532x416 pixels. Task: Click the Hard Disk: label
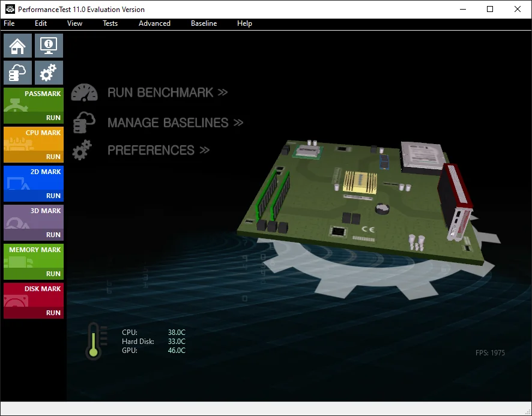click(x=138, y=342)
